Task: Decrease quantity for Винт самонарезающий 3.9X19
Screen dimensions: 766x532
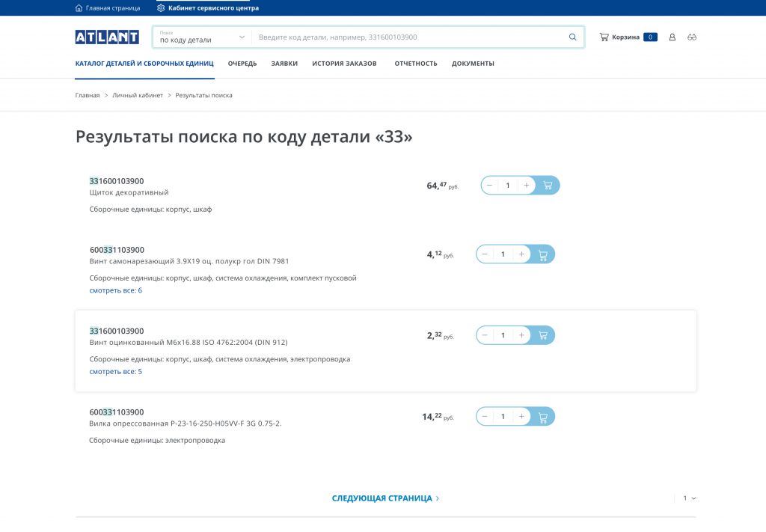Action: click(x=485, y=254)
